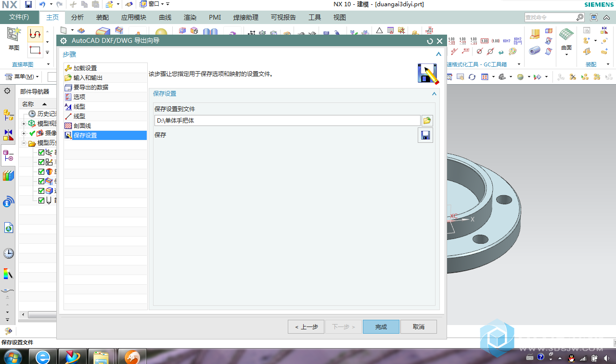The height and width of the screenshot is (364, 616).
Task: Switch to the PMI tab
Action: (215, 17)
